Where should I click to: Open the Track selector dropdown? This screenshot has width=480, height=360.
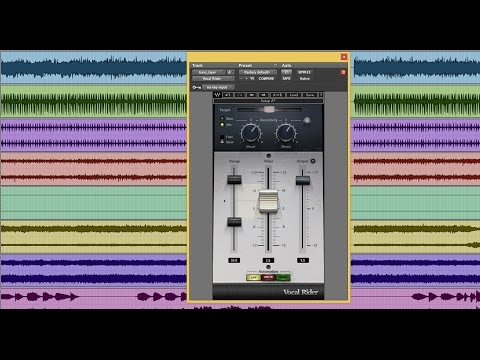tap(208, 72)
